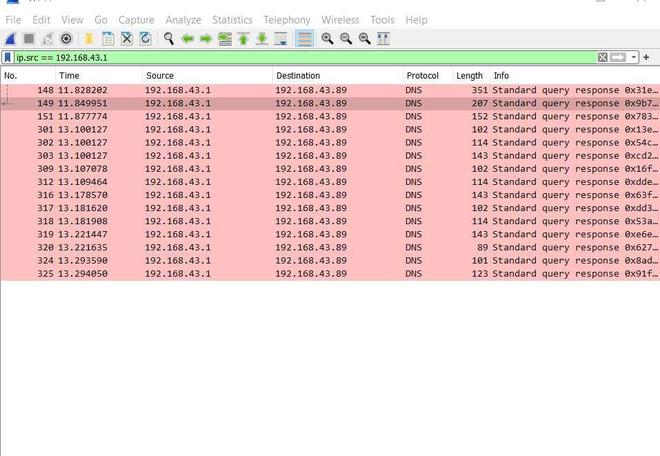The width and height of the screenshot is (660, 456).
Task: Sort by the No. column header
Action: tap(28, 76)
